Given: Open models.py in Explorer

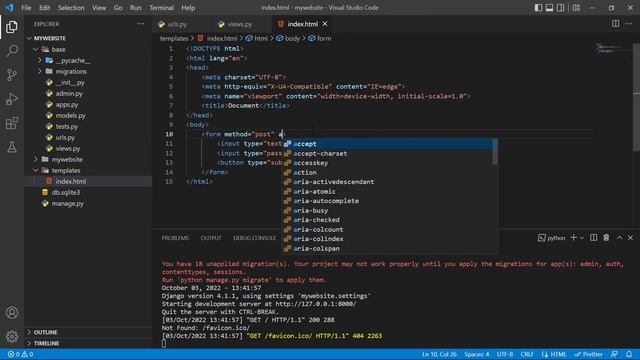Looking at the screenshot, I should point(70,116).
